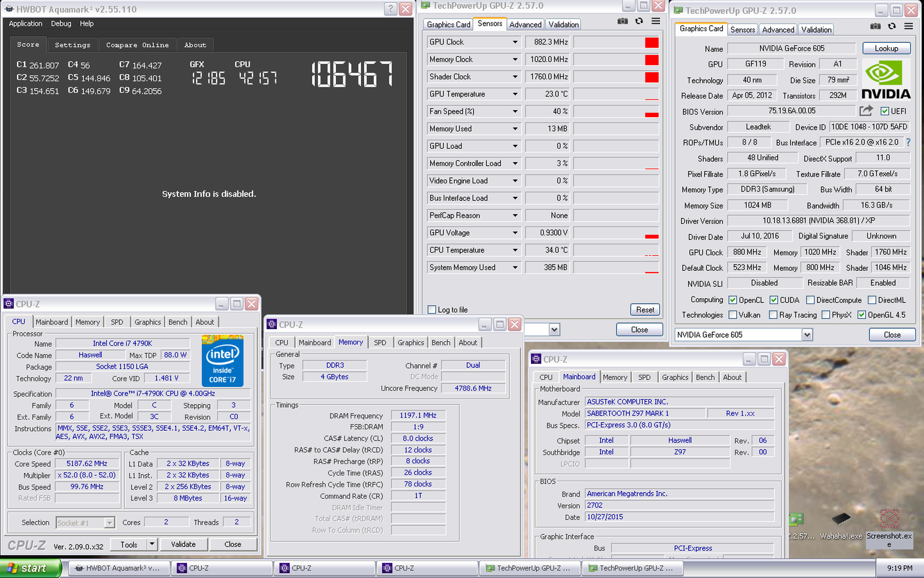Image resolution: width=924 pixels, height=578 pixels.
Task: Click the taskbar clock 9:19 PM
Action: tap(900, 568)
